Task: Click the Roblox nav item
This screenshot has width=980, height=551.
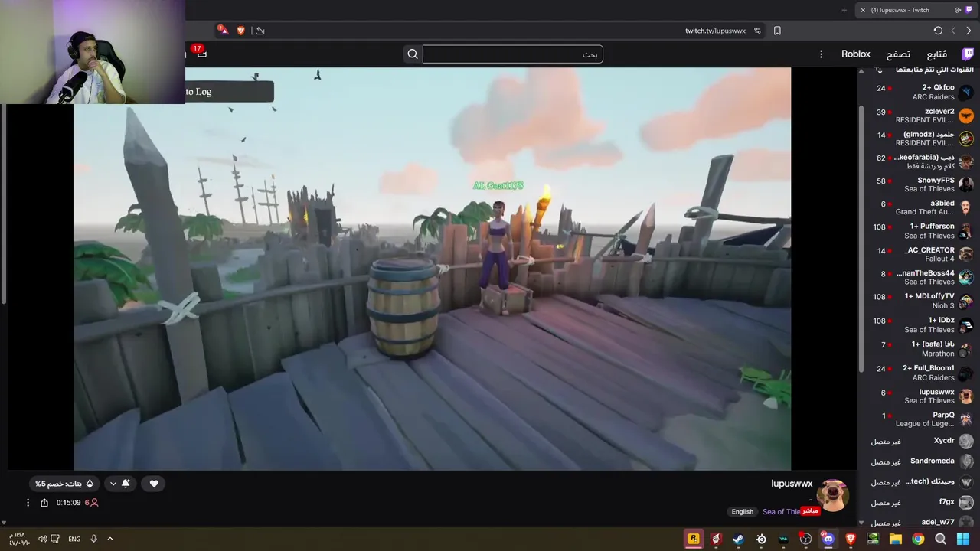Action: click(x=856, y=54)
